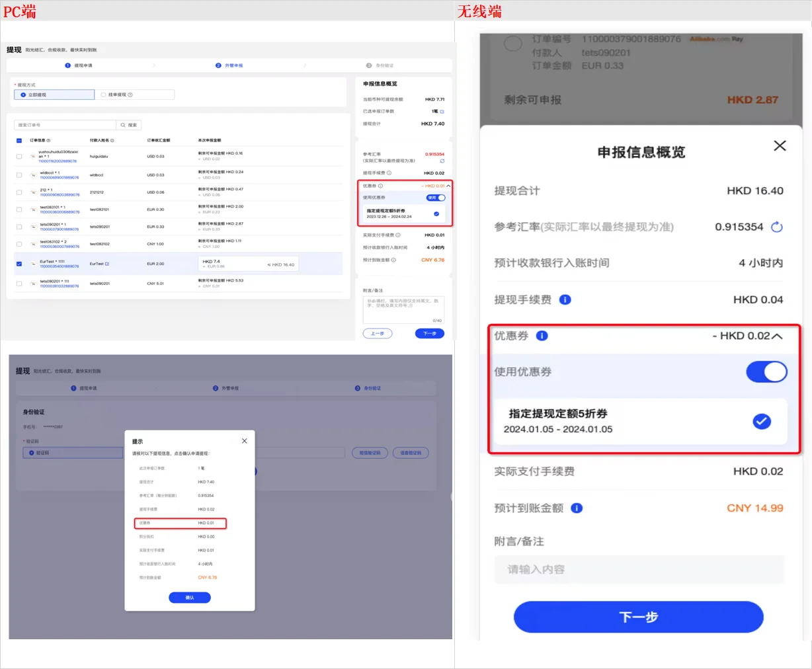Select the mobile 指定提现定额5折券 coupon

click(x=762, y=421)
